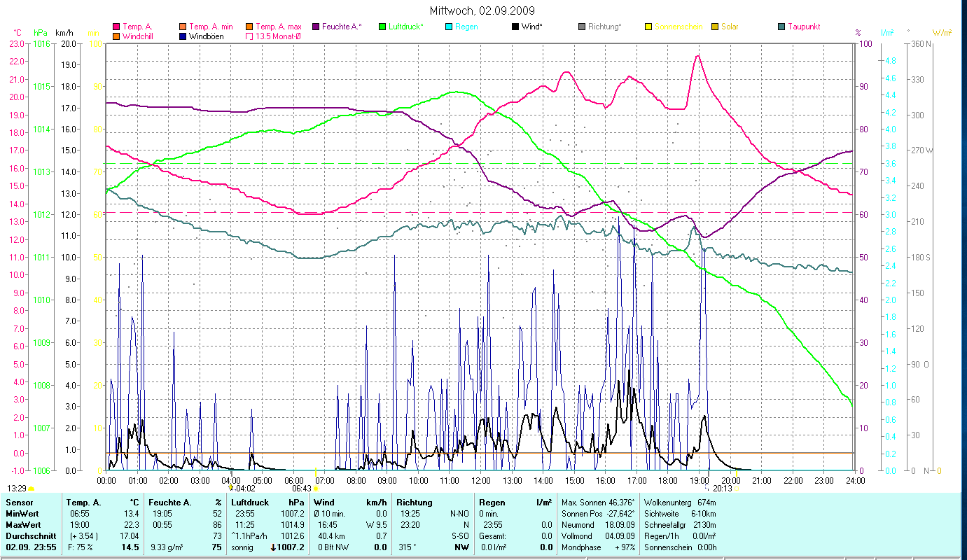Click the Regen column header in table

(492, 503)
